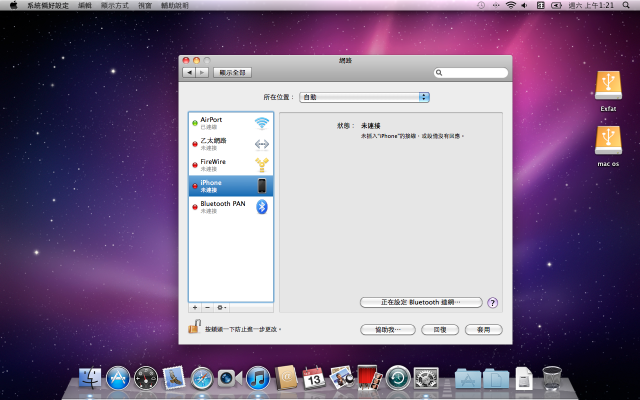Open Applications folder stack in Dock
This screenshot has width=640, height=400.
click(468, 378)
